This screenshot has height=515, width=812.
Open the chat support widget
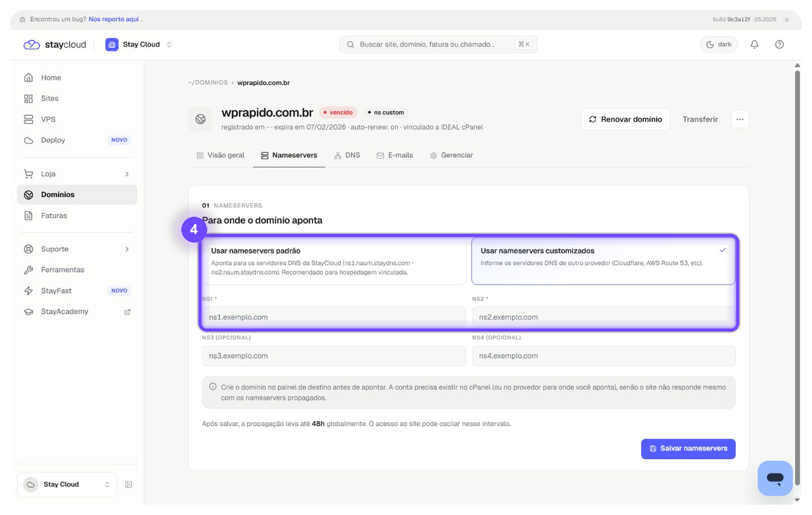(775, 478)
